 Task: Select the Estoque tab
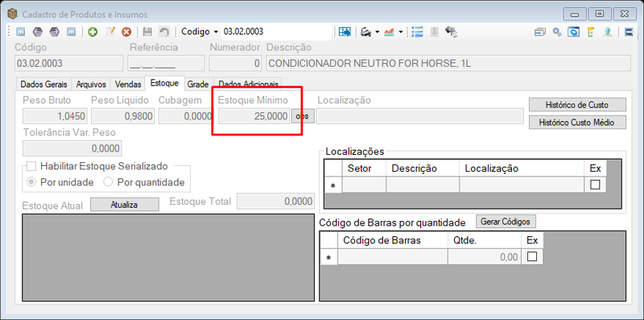pos(164,83)
